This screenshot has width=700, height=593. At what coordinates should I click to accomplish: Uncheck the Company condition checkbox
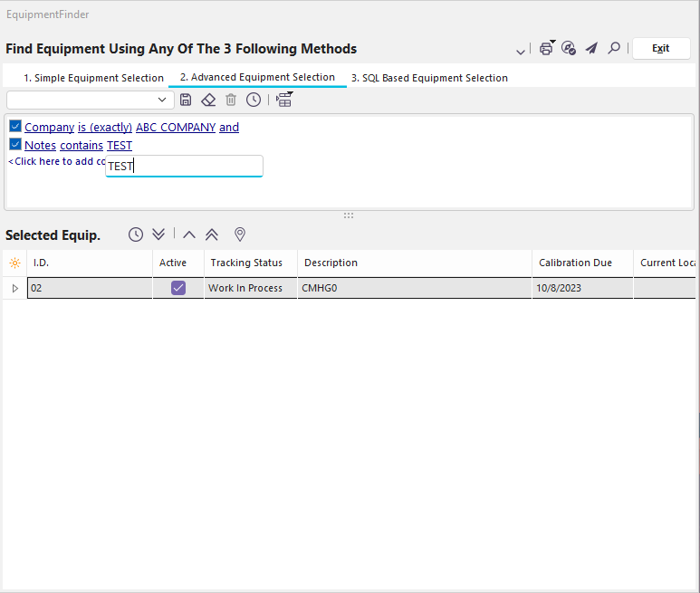point(15,127)
